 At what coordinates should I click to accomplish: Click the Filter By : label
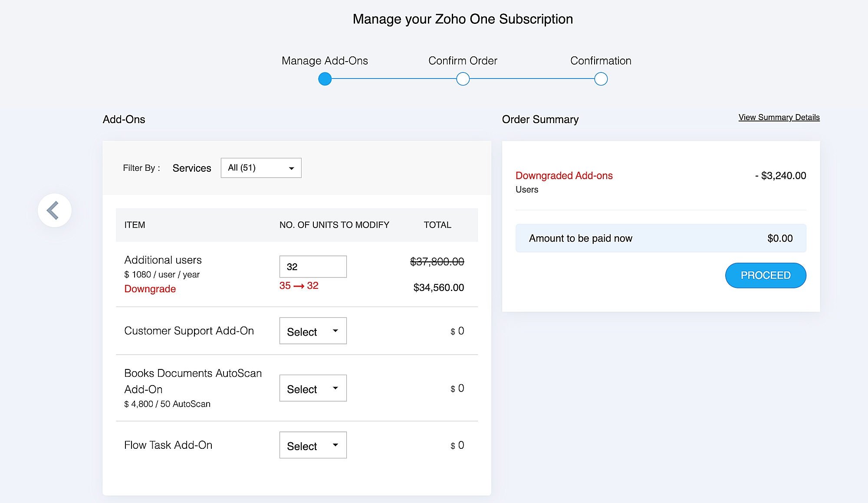click(x=141, y=168)
